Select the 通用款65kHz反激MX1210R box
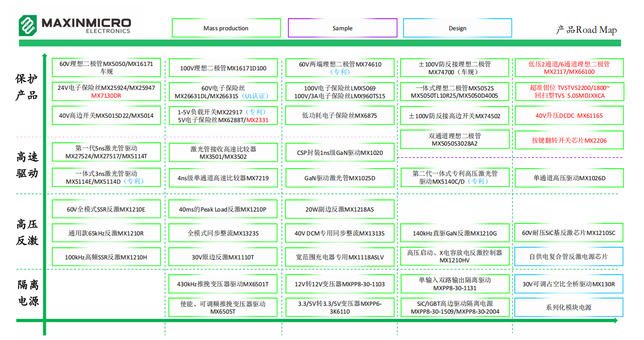 coord(106,233)
